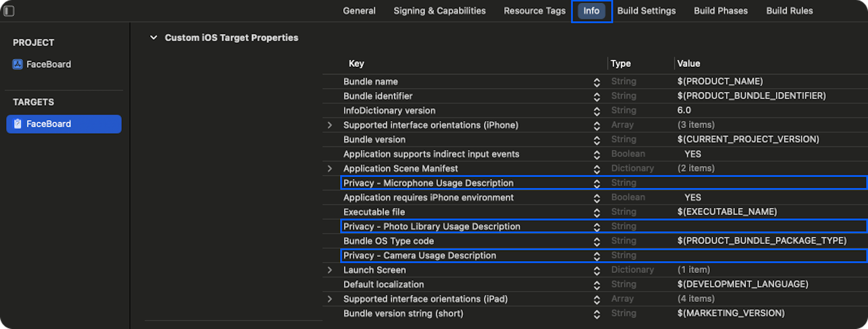868x329 pixels.
Task: Click YES value for indirect input events
Action: 693,154
